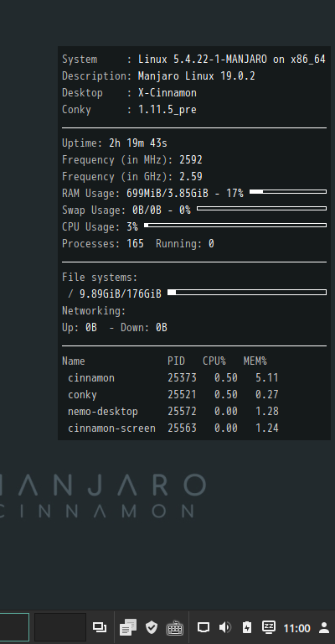Click MEM% value '5.11'
This screenshot has height=644, width=335.
click(267, 378)
